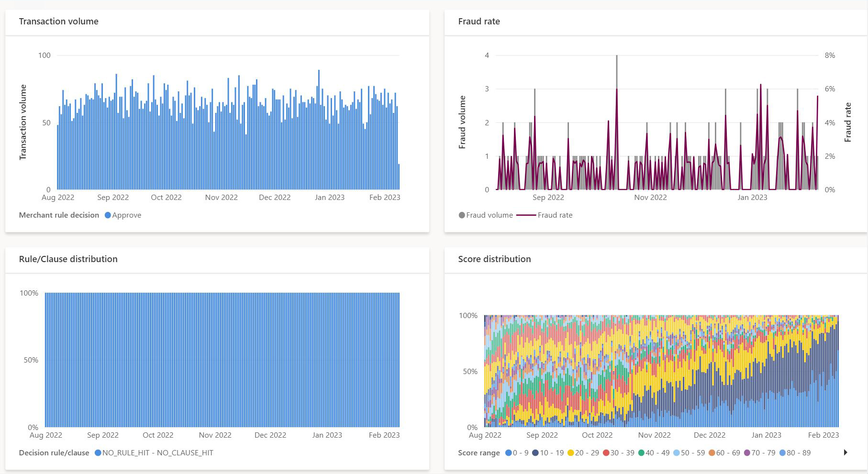Select score range 30 - 39 legend dot
868x474 pixels.
coord(606,453)
